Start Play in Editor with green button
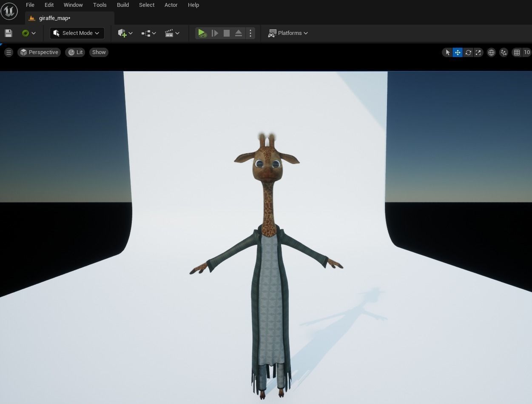532x404 pixels. point(202,33)
